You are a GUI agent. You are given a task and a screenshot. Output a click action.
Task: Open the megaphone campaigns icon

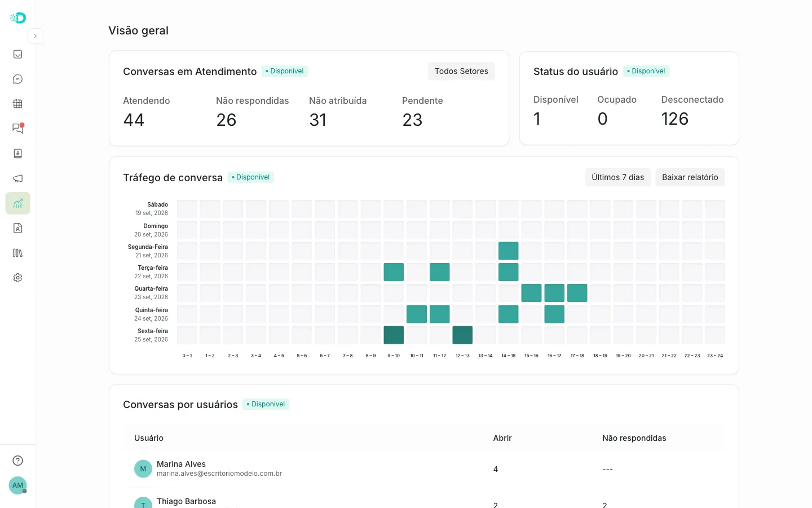[x=17, y=178]
